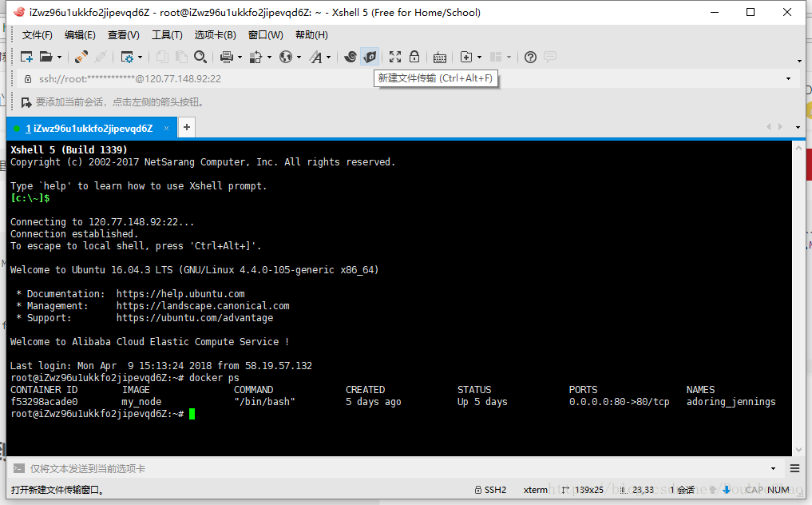The height and width of the screenshot is (505, 812).
Task: Open the 窗口(W) menu
Action: pyautogui.click(x=266, y=34)
